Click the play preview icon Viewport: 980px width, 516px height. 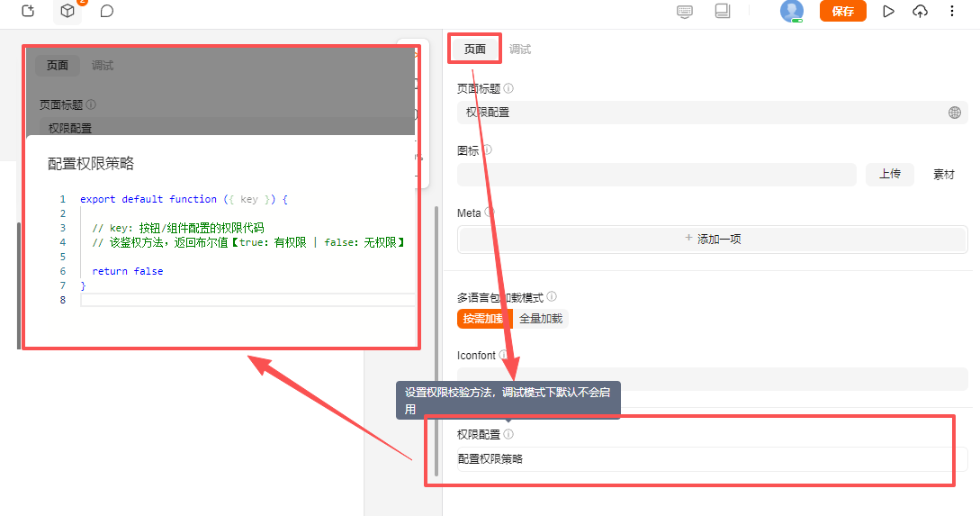tap(888, 12)
